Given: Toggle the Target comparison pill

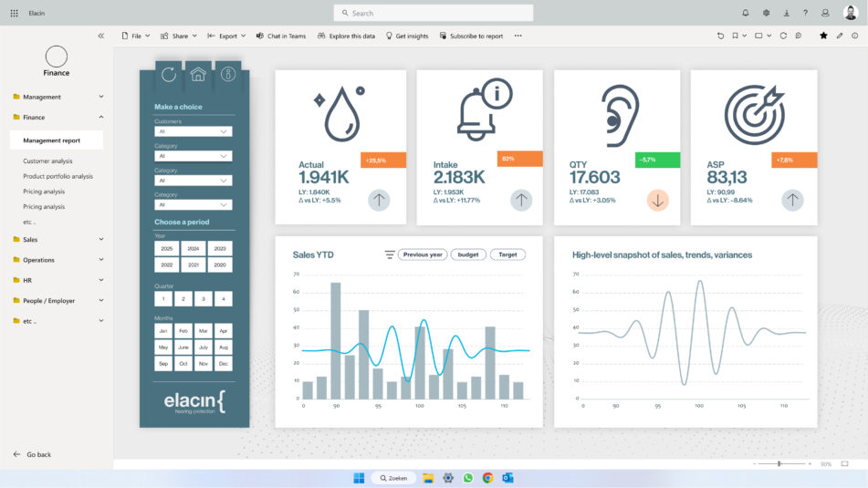Looking at the screenshot, I should pyautogui.click(x=507, y=254).
